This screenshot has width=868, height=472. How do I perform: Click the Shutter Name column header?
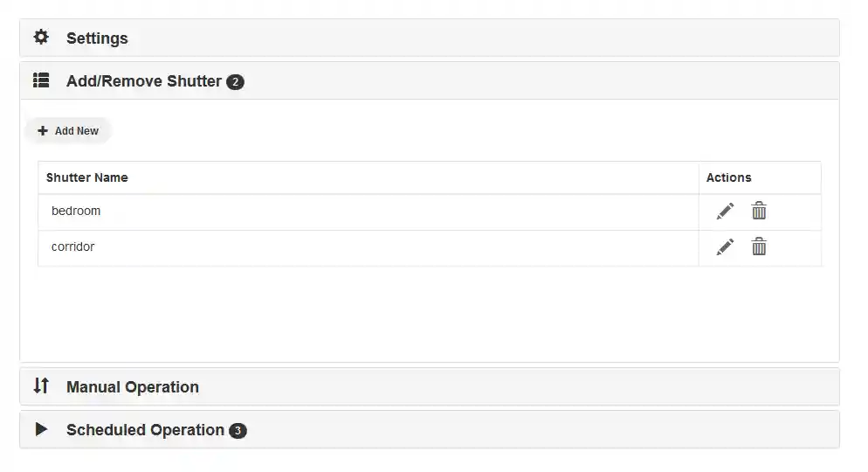pyautogui.click(x=87, y=177)
